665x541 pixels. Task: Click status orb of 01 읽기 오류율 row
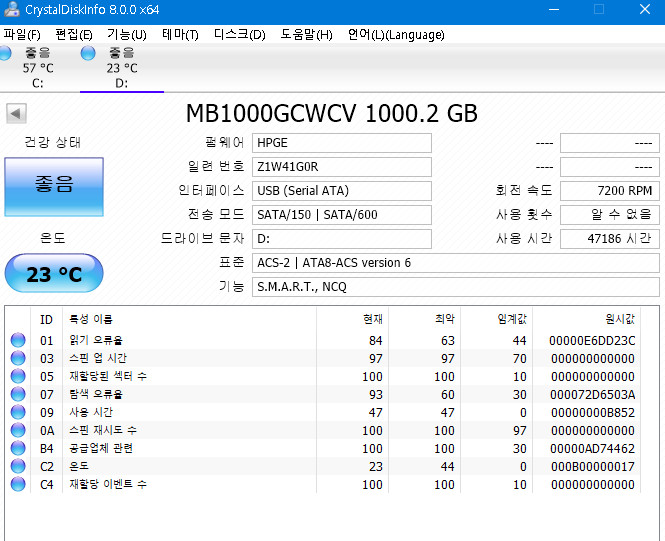(x=18, y=340)
